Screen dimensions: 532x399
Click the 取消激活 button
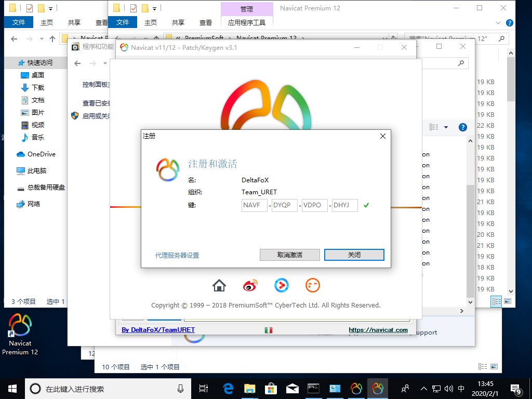tap(290, 255)
